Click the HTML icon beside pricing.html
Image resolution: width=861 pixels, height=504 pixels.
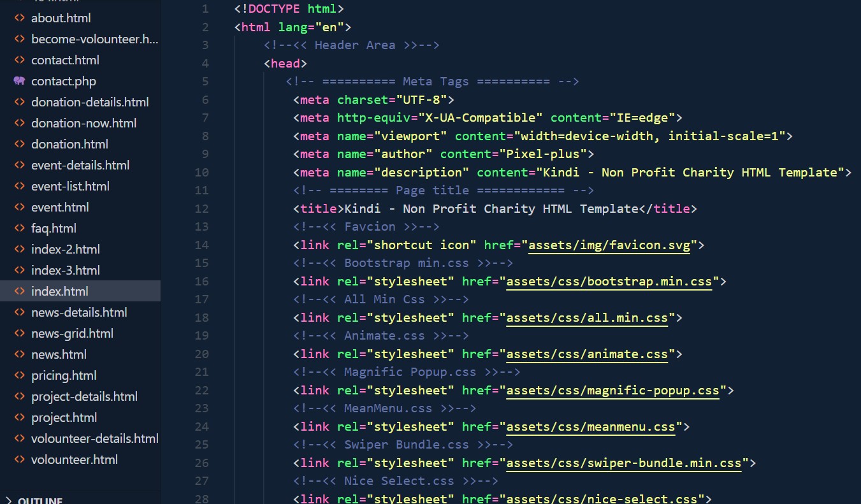(19, 375)
